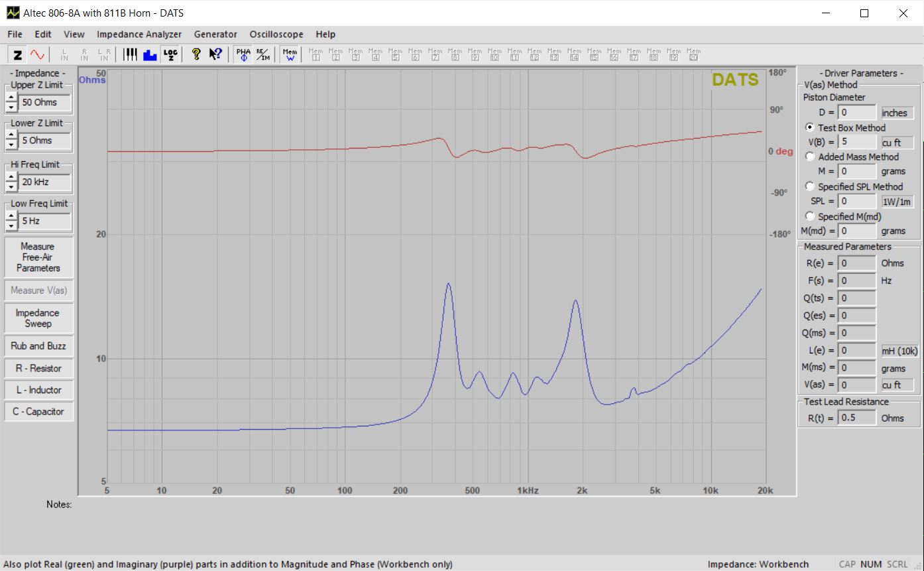Increase the Lower Z Limit with up arrow
Screen dimensions: 924x571
11,135
